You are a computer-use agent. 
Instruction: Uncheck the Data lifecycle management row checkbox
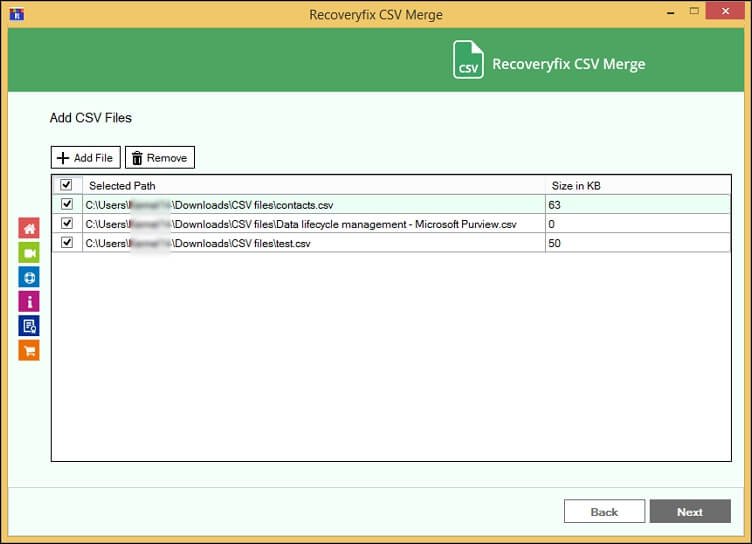[67, 224]
